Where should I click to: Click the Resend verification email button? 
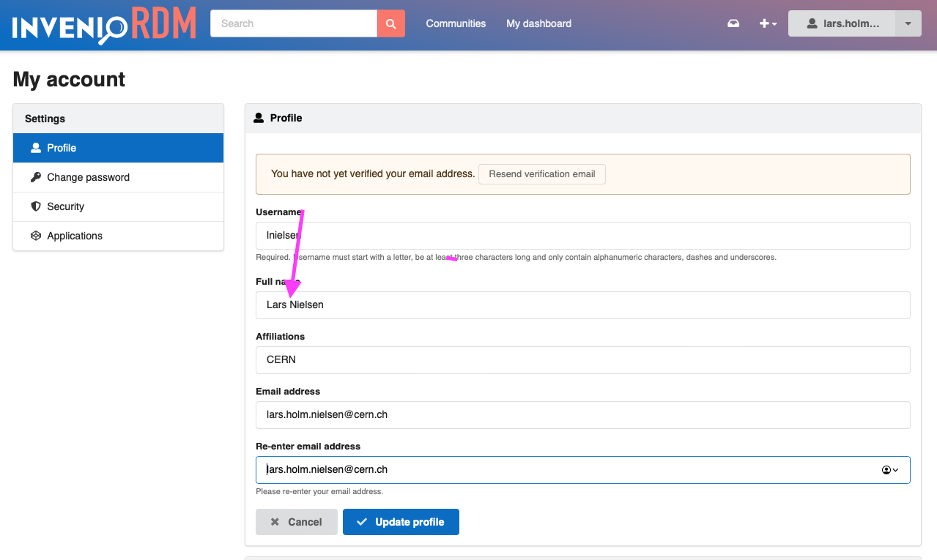pyautogui.click(x=541, y=173)
